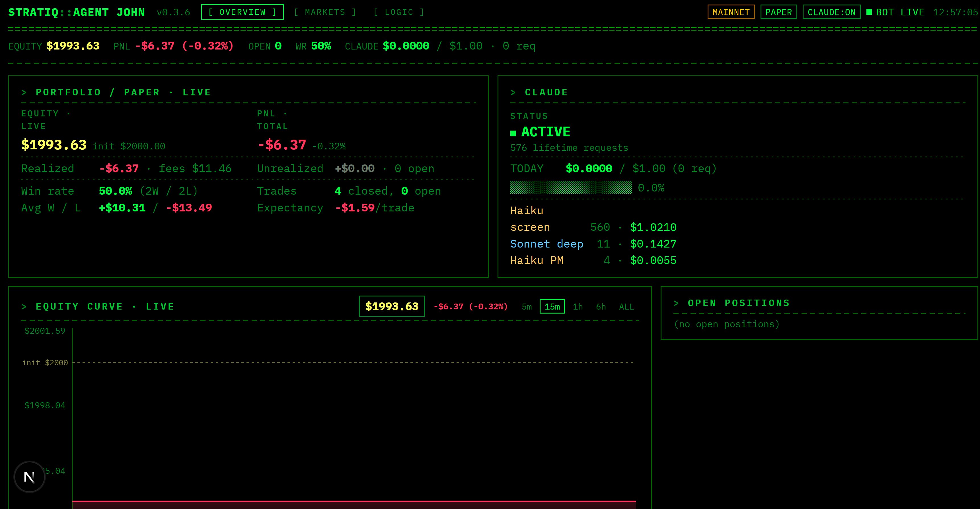Select the 5m equity curve range
Screen dimensions: 980x509
coord(527,307)
